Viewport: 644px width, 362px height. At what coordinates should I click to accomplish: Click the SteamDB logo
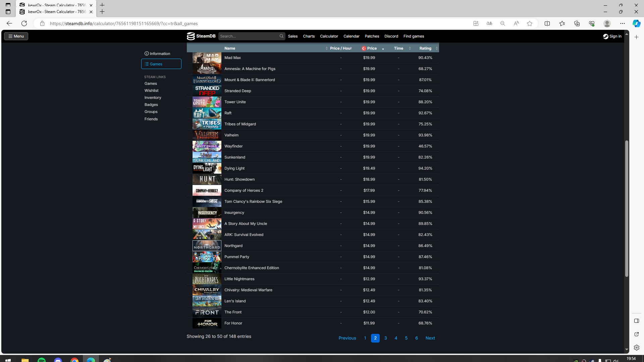[x=201, y=36]
